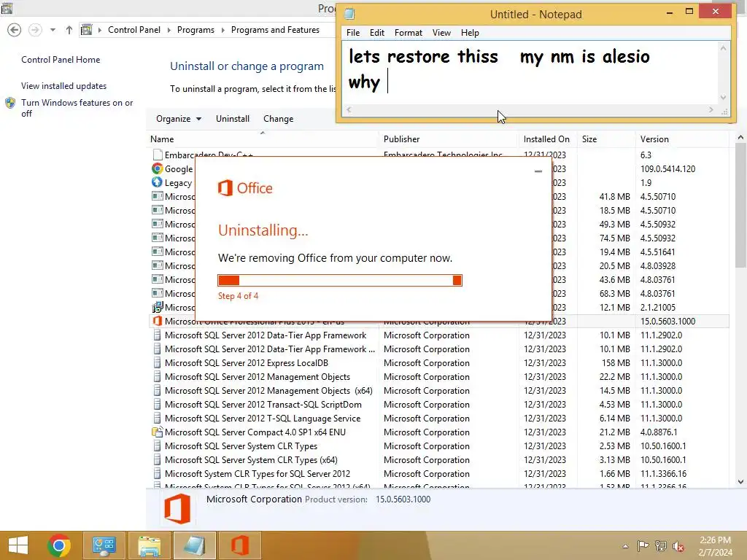Click the Embarcadero Dev-C++ program icon
Image resolution: width=747 pixels, height=560 pixels.
pos(158,155)
